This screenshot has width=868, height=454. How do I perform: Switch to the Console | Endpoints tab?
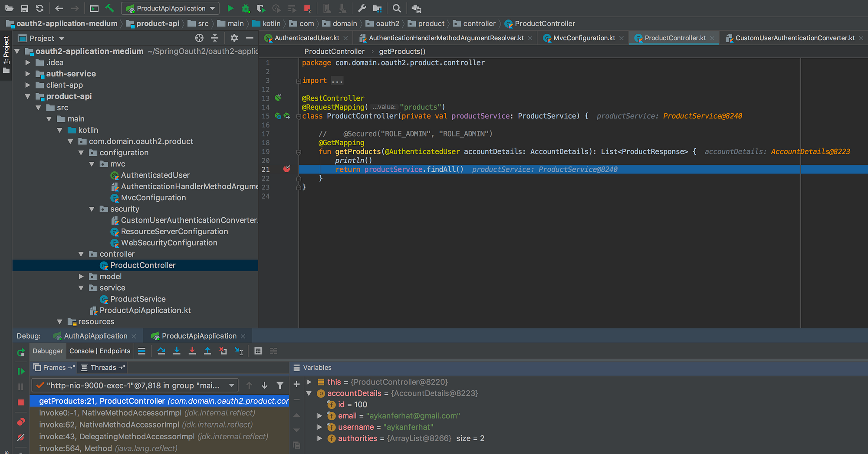[99, 351]
